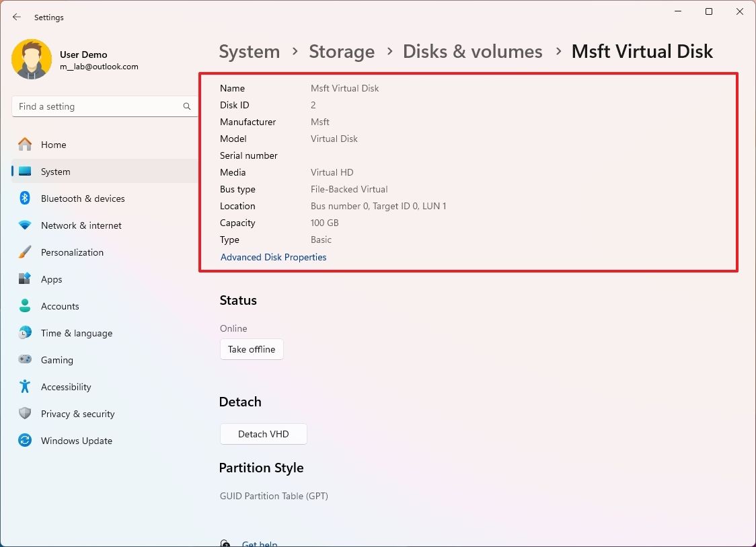This screenshot has height=547, width=756.
Task: Open Disks & volumes from breadcrumb
Action: (473, 51)
